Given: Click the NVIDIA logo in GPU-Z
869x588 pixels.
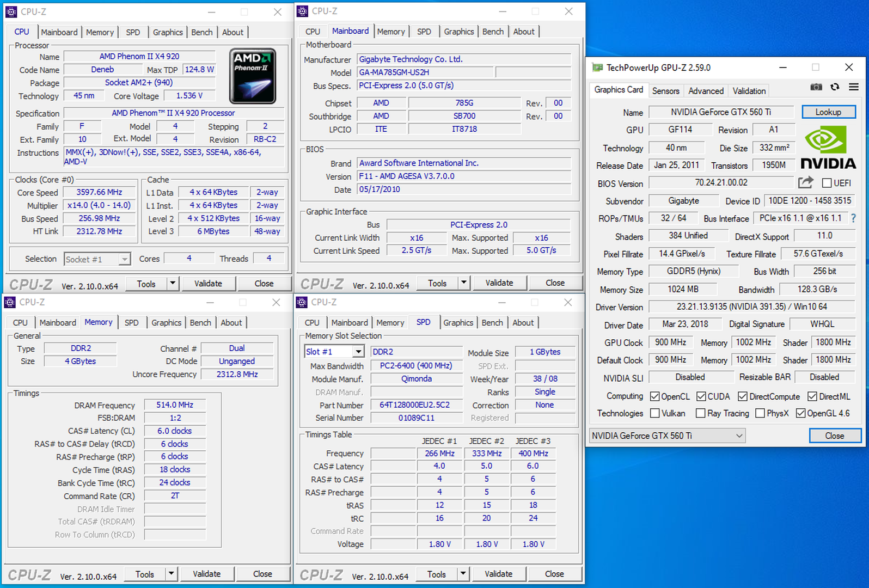Looking at the screenshot, I should point(828,147).
